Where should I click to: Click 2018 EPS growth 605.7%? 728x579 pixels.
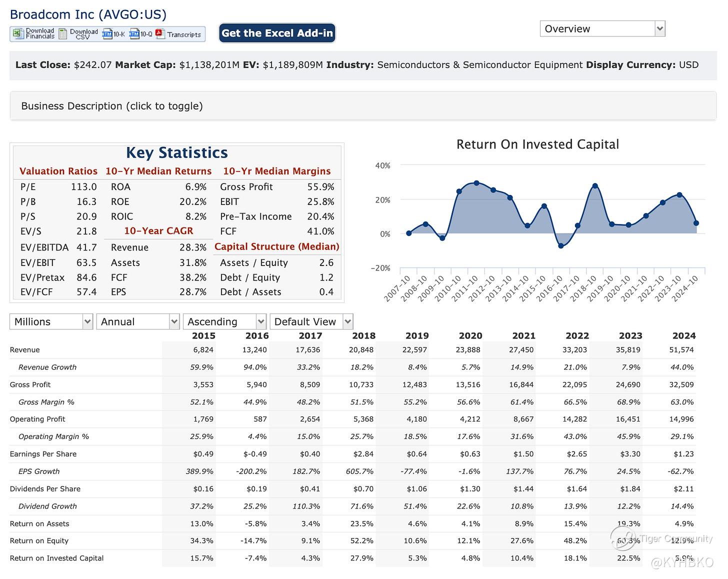(x=359, y=471)
